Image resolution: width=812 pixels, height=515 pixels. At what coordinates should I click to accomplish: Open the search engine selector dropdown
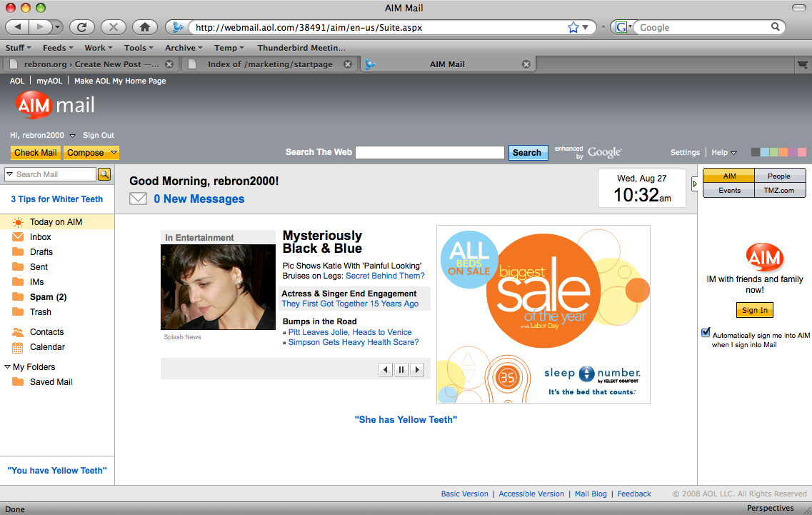click(x=623, y=27)
